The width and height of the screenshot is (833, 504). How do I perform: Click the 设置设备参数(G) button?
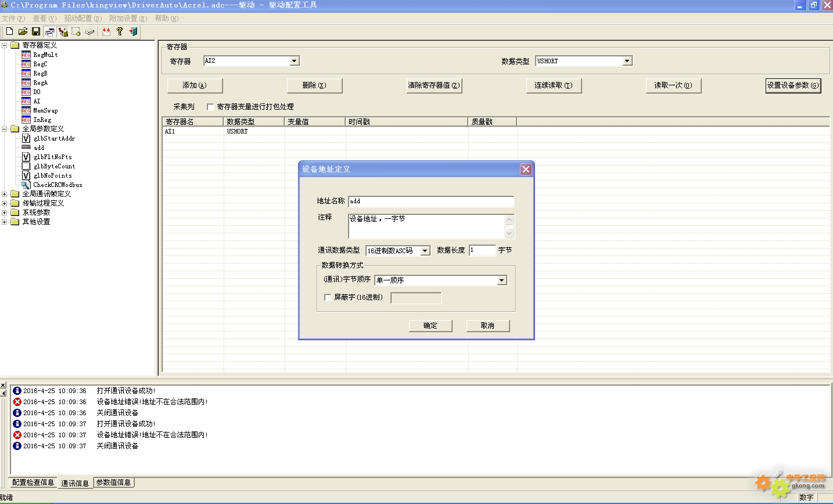tap(793, 85)
